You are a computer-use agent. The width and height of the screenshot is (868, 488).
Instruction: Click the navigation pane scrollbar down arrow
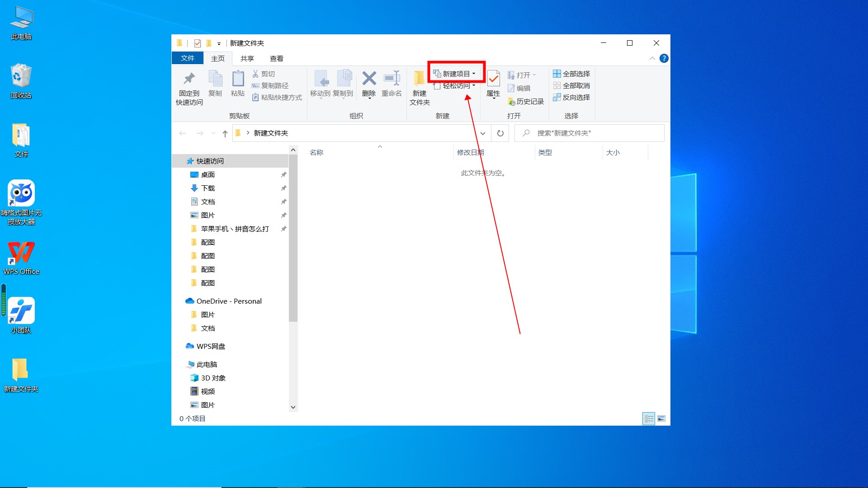[293, 407]
